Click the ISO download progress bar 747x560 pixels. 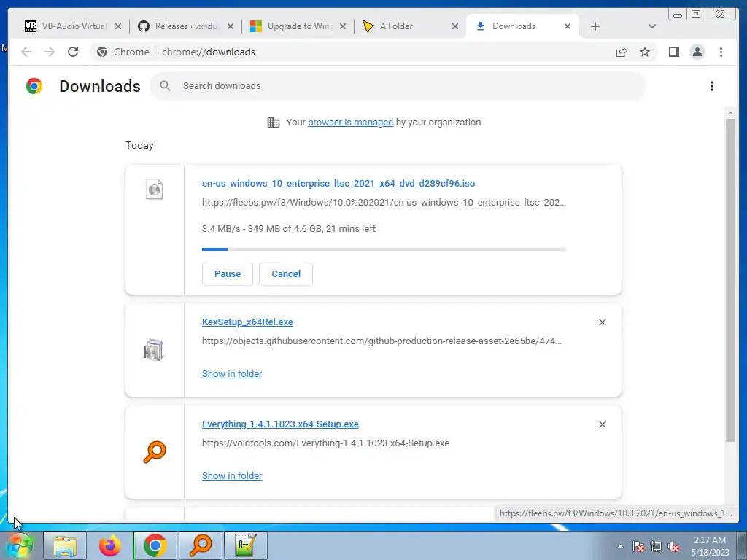point(384,249)
